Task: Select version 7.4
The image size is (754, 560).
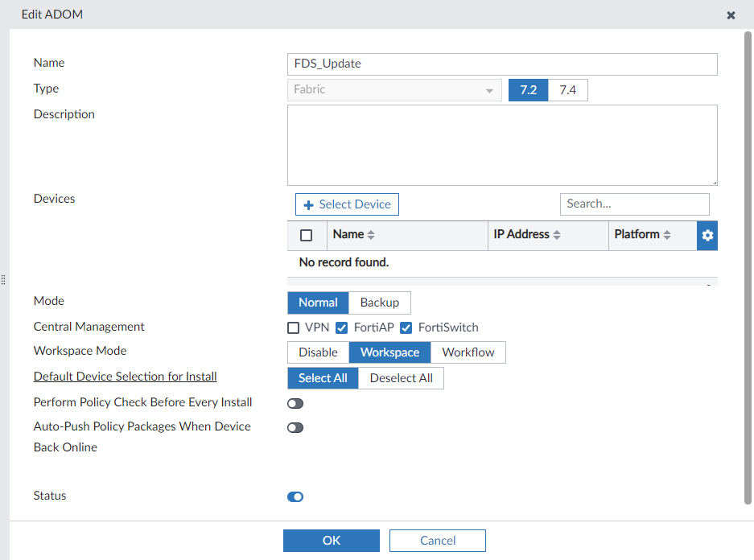Action: pos(567,90)
